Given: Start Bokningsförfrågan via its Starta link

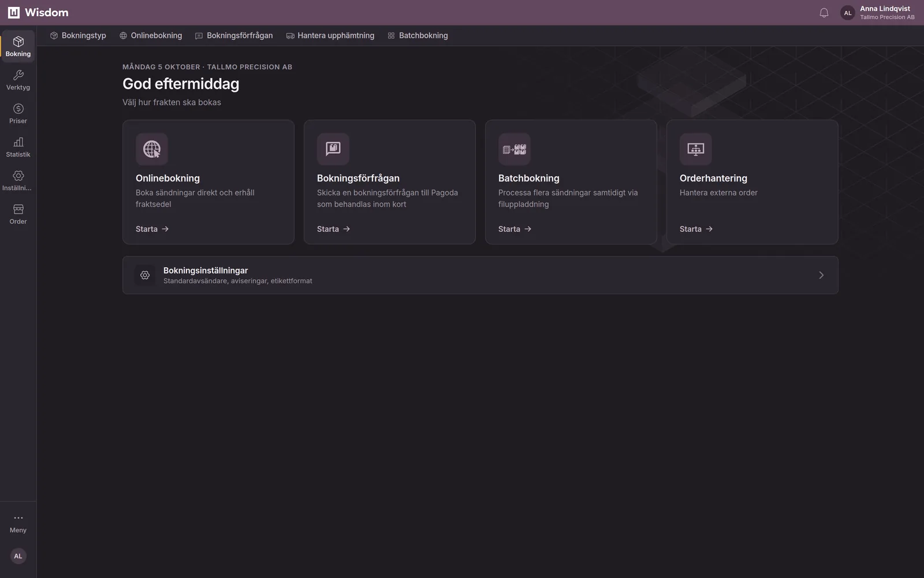Looking at the screenshot, I should click(334, 229).
